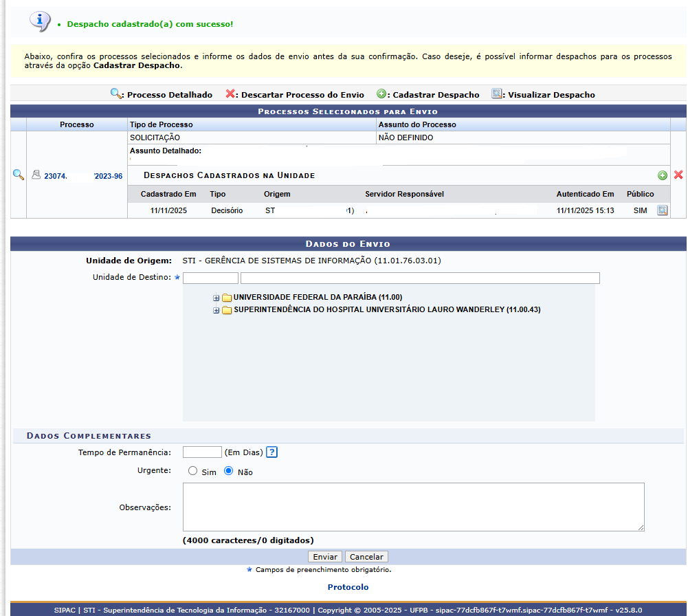This screenshot has width=688, height=616.
Task: Click document icon beside process number
Action: pyautogui.click(x=36, y=175)
